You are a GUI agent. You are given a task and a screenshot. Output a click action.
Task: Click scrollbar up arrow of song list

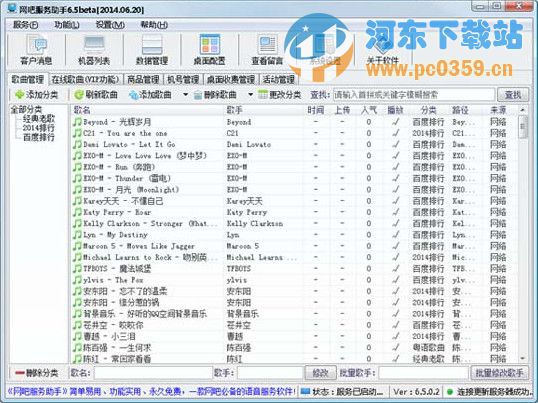pyautogui.click(x=522, y=110)
